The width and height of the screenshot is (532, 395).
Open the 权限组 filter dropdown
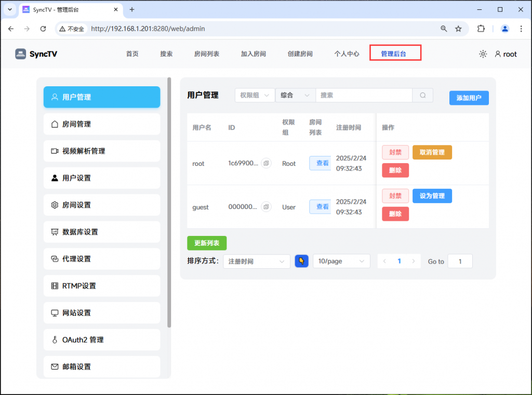[x=254, y=95]
